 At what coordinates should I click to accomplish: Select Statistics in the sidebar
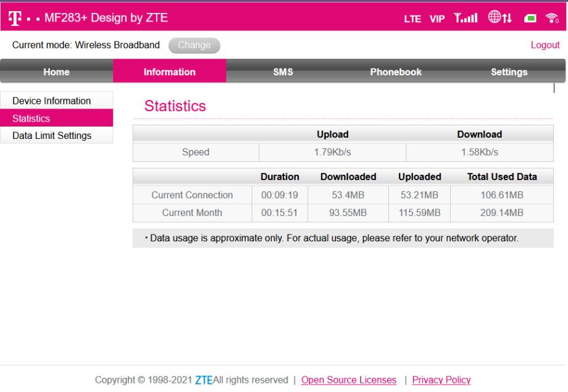tap(31, 118)
